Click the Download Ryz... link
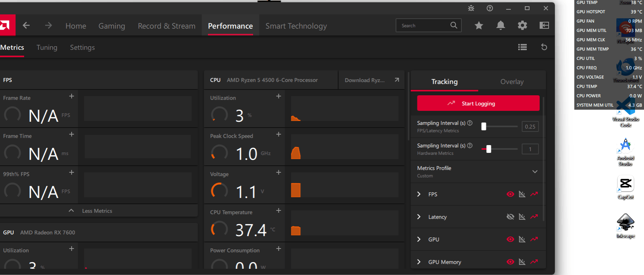 pos(364,80)
